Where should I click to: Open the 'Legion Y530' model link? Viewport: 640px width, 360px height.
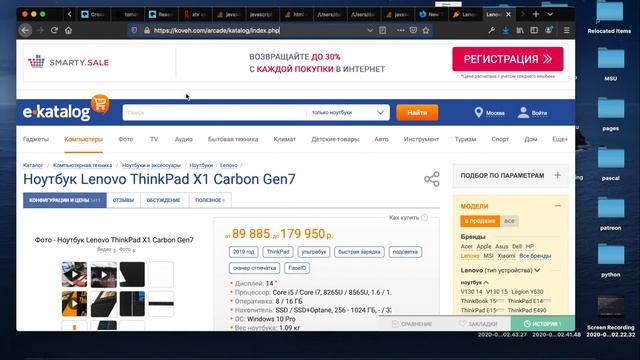[x=527, y=292]
